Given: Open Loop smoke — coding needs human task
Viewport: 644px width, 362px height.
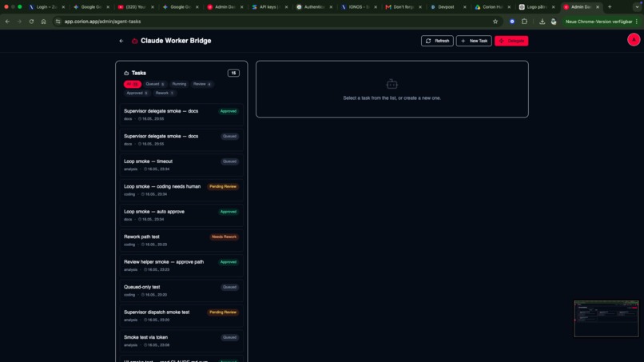Looking at the screenshot, I should (x=181, y=190).
